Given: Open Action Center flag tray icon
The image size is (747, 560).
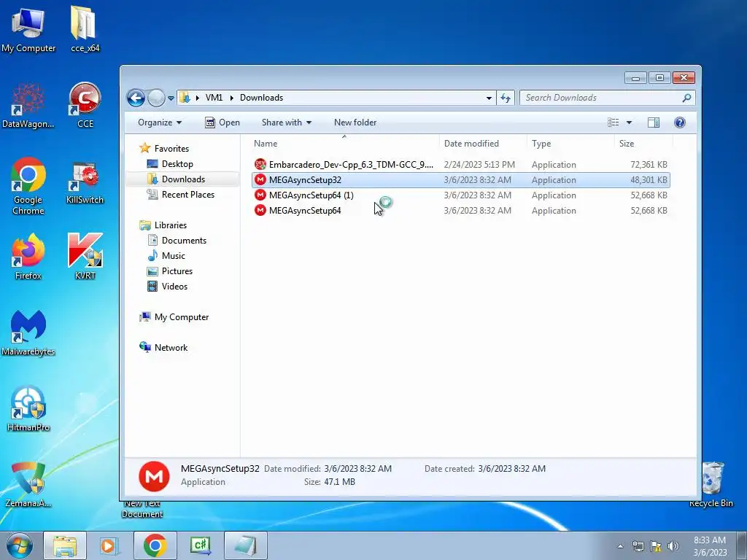Looking at the screenshot, I should [x=656, y=546].
